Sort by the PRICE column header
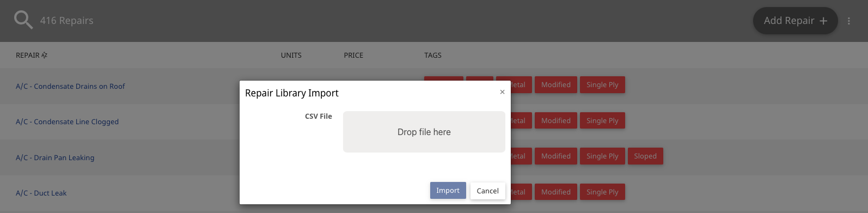 (x=353, y=55)
